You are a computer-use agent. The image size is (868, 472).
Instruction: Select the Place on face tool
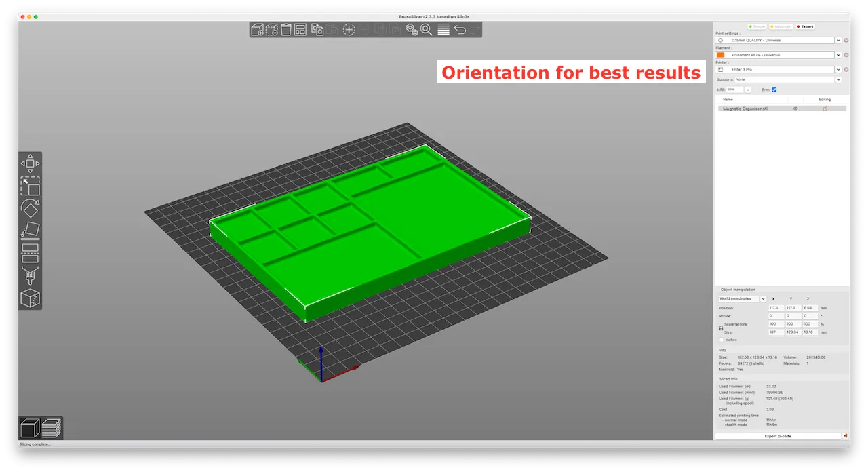point(30,231)
